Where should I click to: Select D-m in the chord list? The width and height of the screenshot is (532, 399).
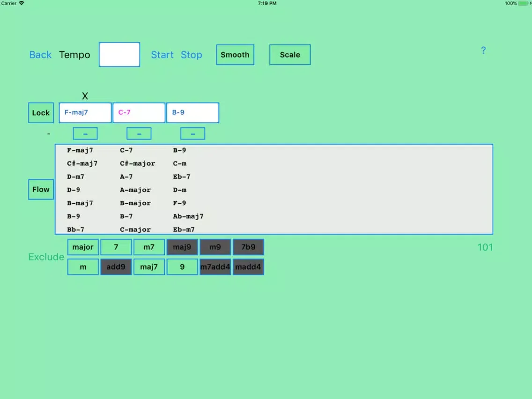179,190
